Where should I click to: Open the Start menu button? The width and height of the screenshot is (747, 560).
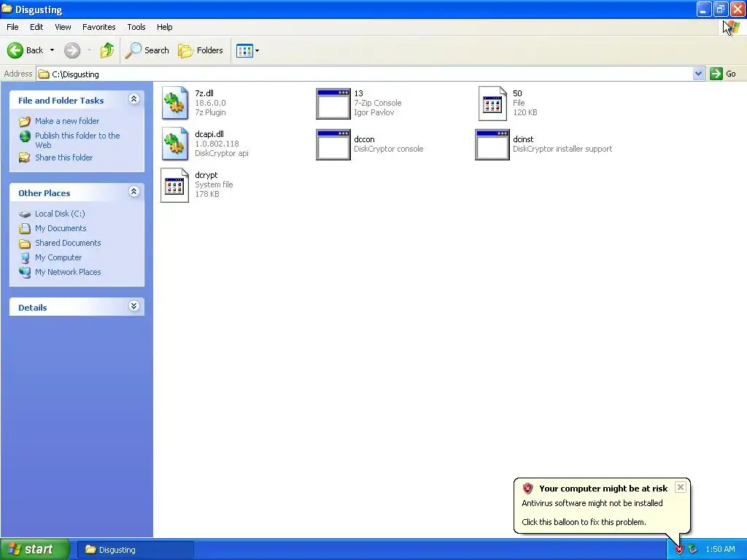pyautogui.click(x=35, y=550)
